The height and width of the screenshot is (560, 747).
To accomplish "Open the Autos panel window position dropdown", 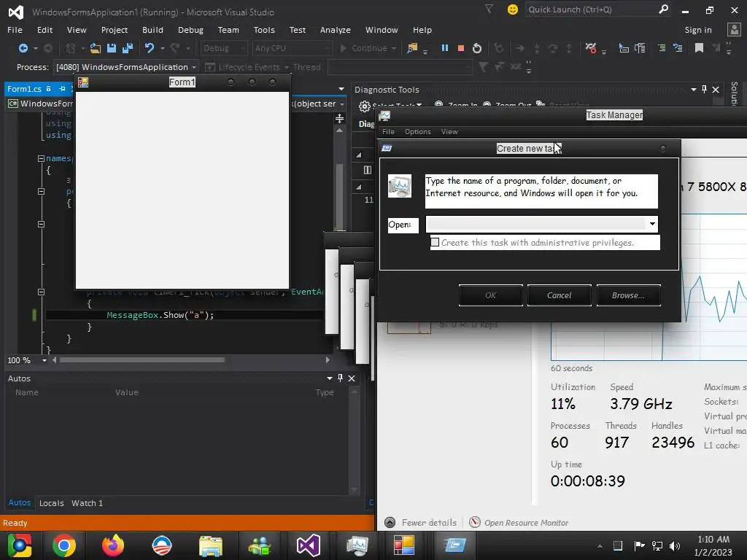I will 329,378.
